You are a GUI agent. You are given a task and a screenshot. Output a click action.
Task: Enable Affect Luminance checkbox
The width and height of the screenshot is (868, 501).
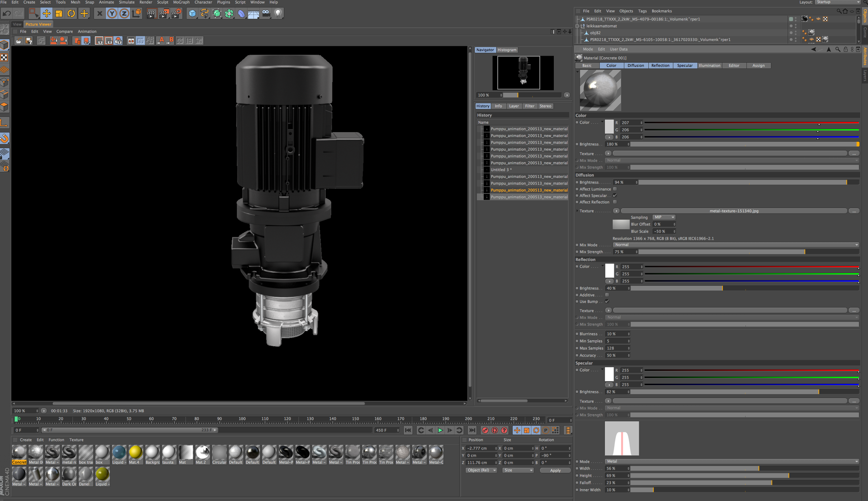pyautogui.click(x=615, y=189)
